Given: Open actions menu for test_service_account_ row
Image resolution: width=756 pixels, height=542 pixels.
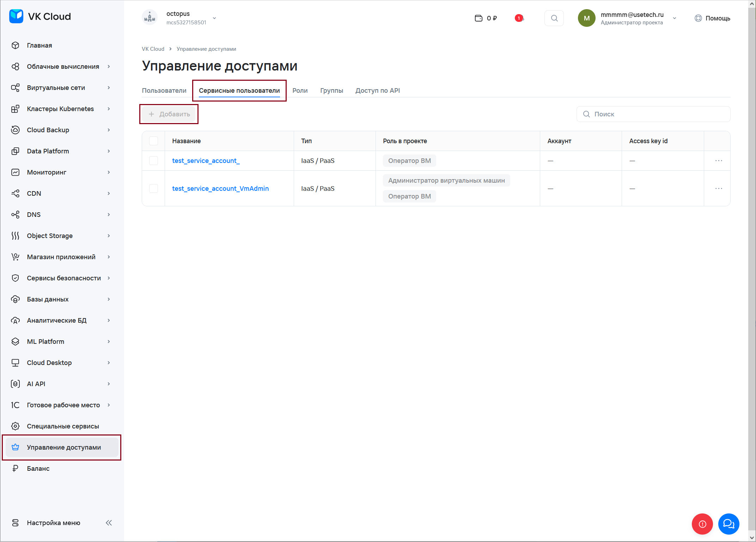Looking at the screenshot, I should (719, 161).
